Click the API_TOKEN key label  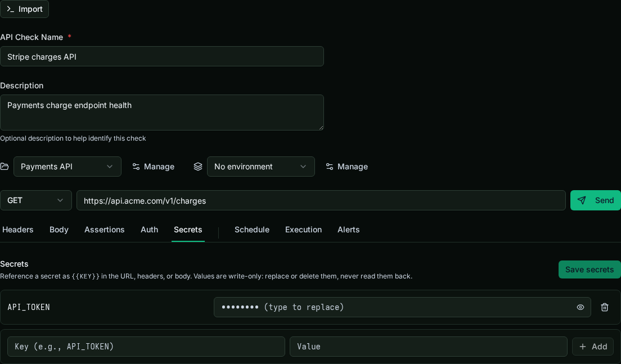29,307
